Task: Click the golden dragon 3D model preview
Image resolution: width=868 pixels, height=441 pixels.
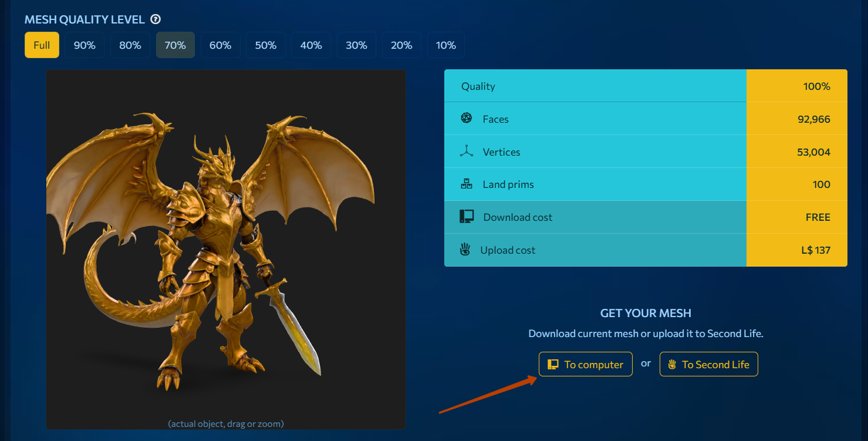Action: pyautogui.click(x=226, y=247)
